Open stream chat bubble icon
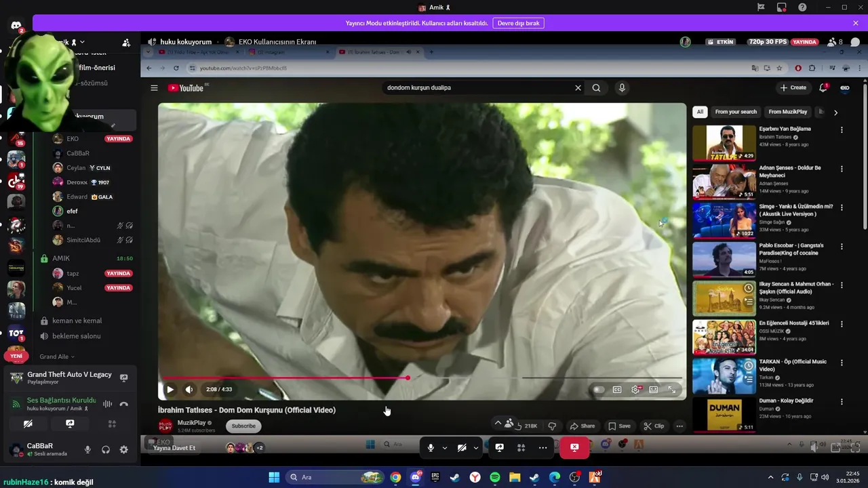The width and height of the screenshot is (868, 488). 855,42
